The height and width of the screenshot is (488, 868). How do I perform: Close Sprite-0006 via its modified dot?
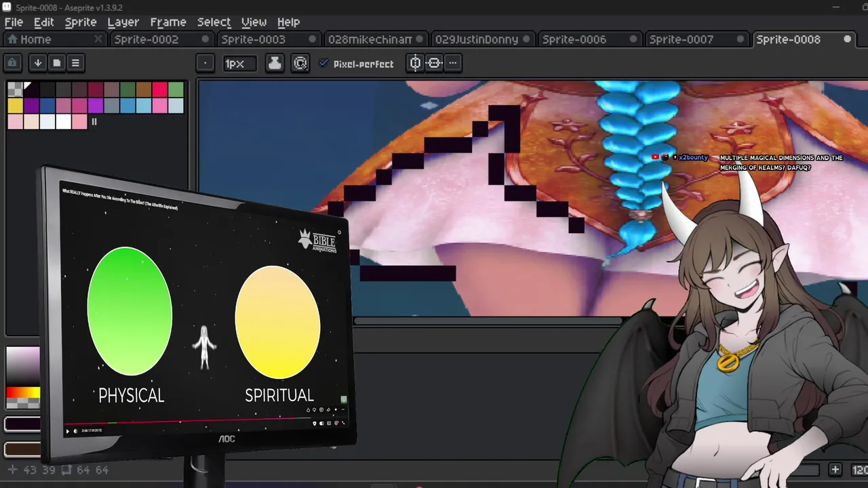(x=633, y=39)
